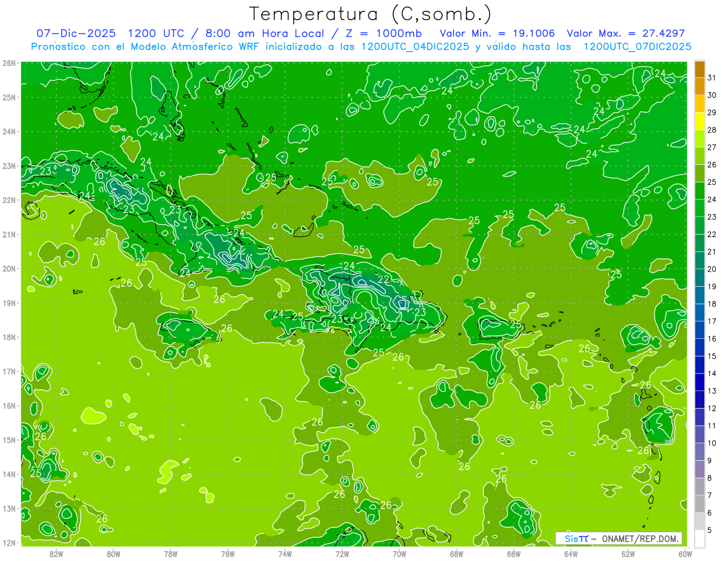Image resolution: width=728 pixels, height=562 pixels.
Task: Pick the yellow legend swatch between 28 and 29
Action: (x=699, y=121)
